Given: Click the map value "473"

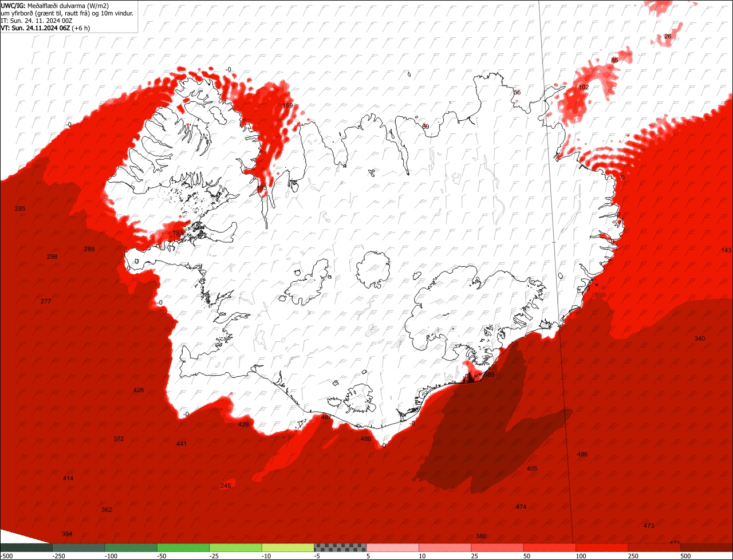Looking at the screenshot, I should click(649, 526).
